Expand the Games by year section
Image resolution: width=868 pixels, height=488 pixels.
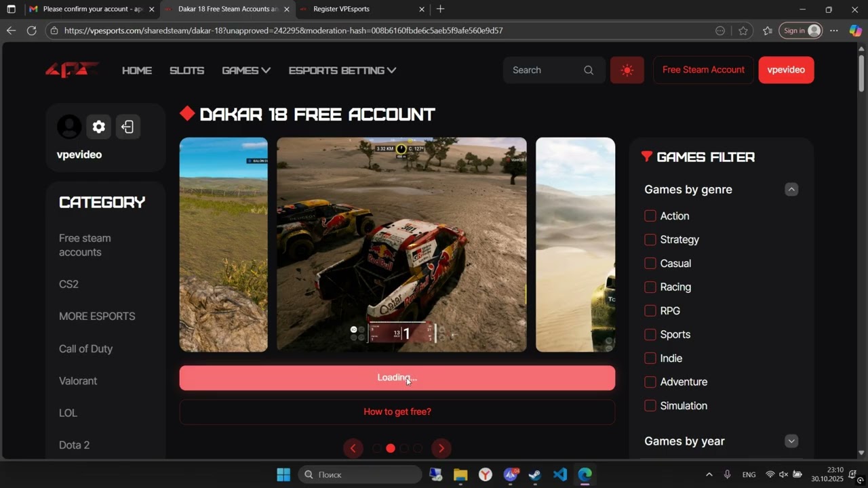[x=791, y=441]
